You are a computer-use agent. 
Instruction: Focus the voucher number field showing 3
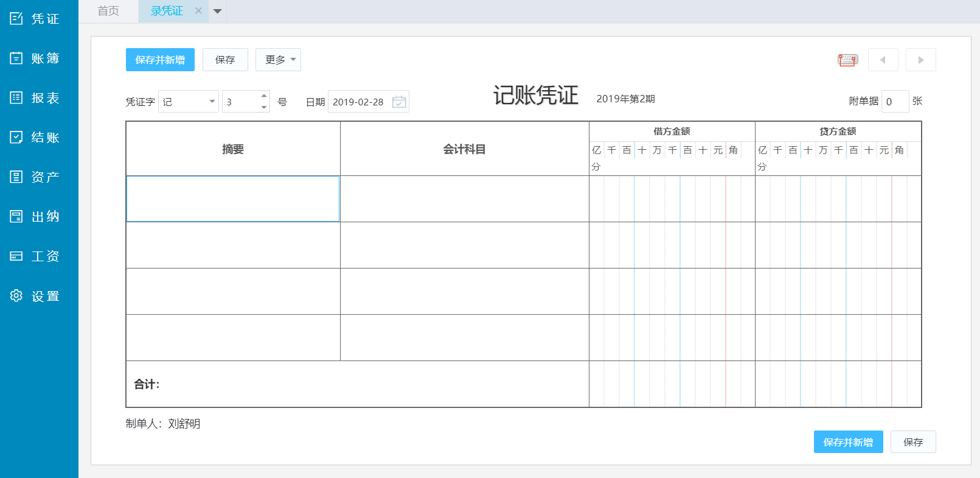[241, 102]
